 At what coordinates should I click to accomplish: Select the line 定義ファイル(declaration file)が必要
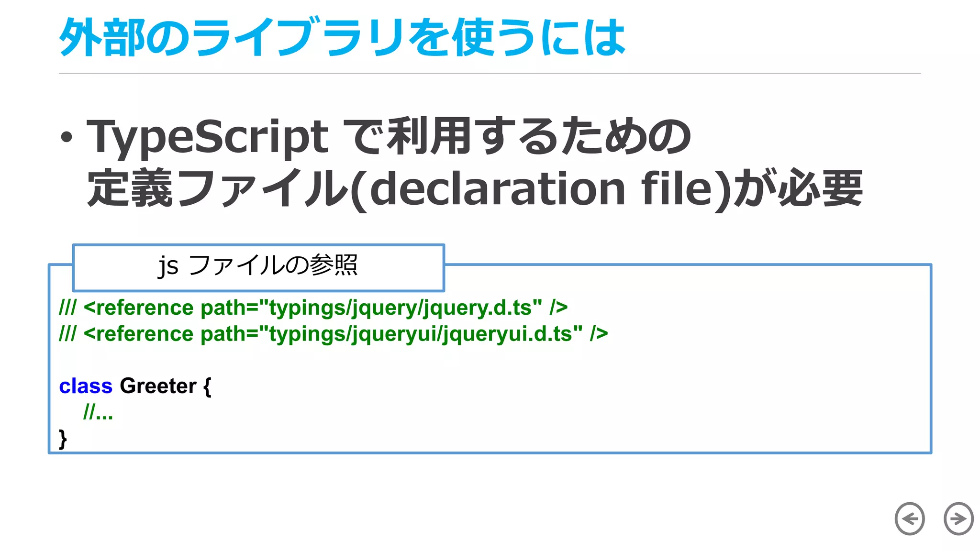tap(475, 188)
